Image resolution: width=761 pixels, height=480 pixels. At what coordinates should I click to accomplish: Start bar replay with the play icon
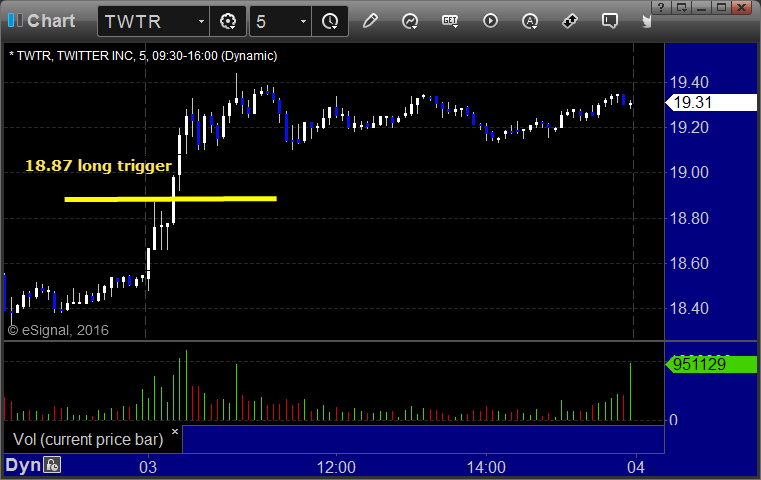490,21
